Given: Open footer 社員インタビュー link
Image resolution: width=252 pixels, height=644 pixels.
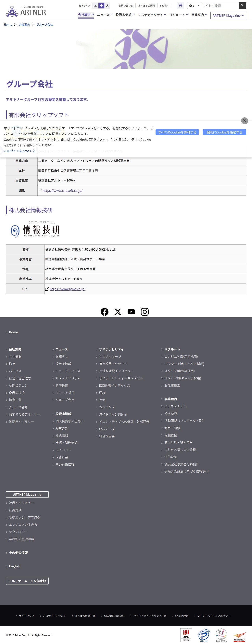Looking at the screenshot, I should pyautogui.click(x=21, y=503).
